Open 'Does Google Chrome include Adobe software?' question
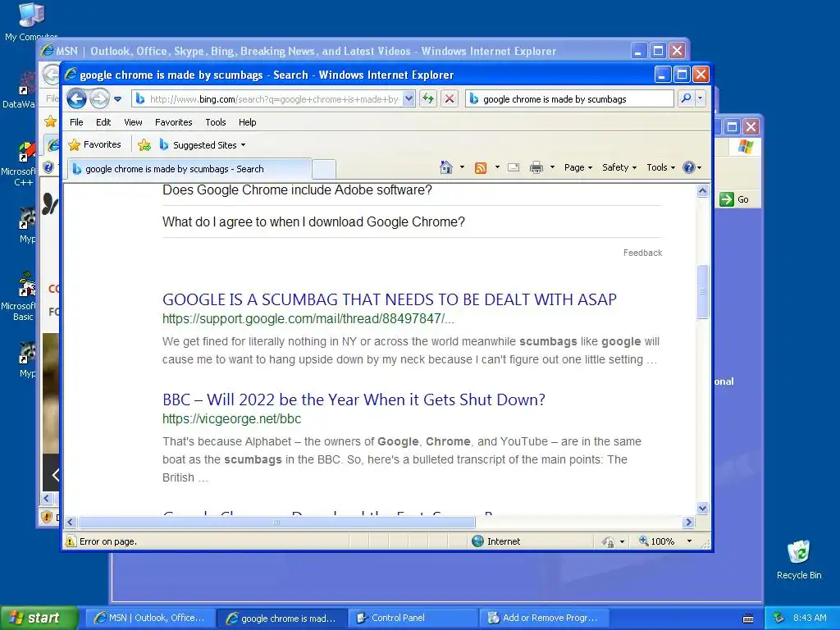Viewport: 840px width, 630px height. click(x=297, y=190)
